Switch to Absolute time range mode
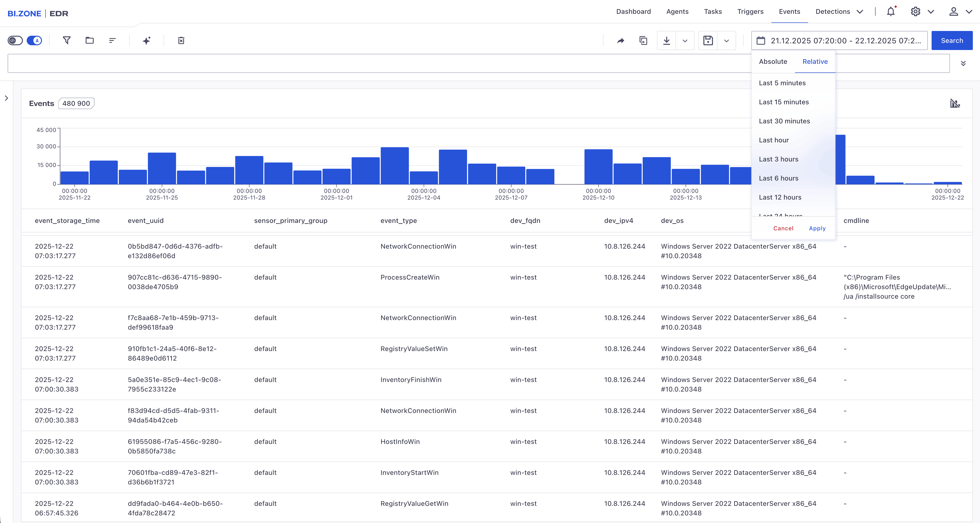Image resolution: width=980 pixels, height=523 pixels. pos(773,62)
